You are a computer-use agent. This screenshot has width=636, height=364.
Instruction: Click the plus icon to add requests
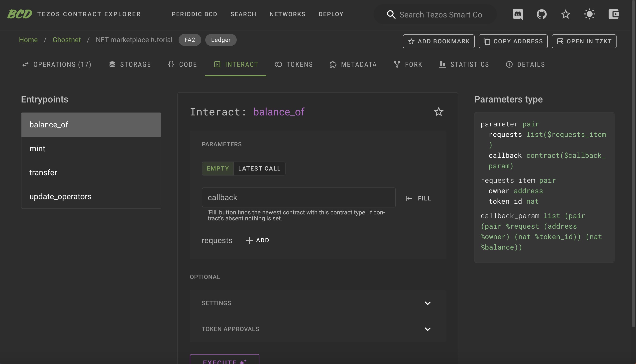tap(249, 240)
